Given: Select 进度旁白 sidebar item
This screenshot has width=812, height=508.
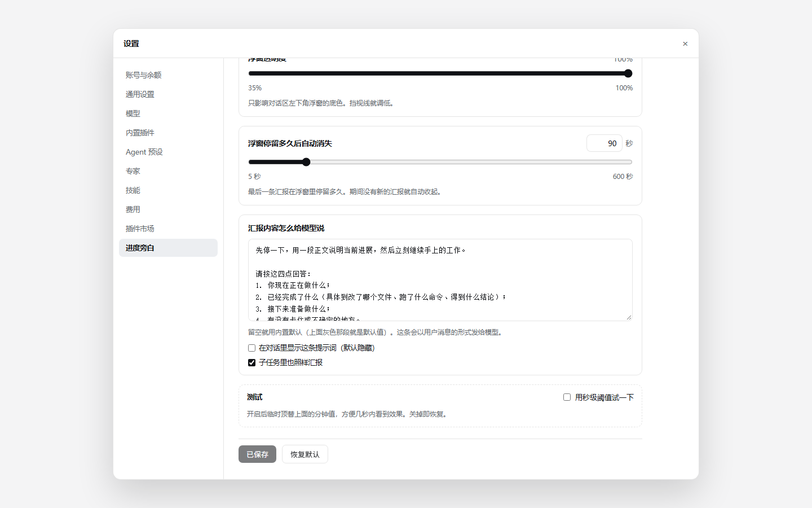Looking at the screenshot, I should point(168,248).
